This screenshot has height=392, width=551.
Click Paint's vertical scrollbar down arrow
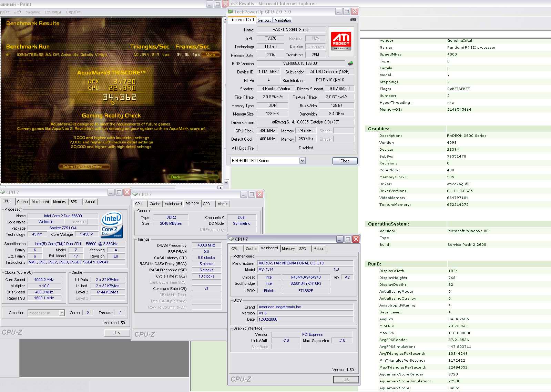(226, 182)
